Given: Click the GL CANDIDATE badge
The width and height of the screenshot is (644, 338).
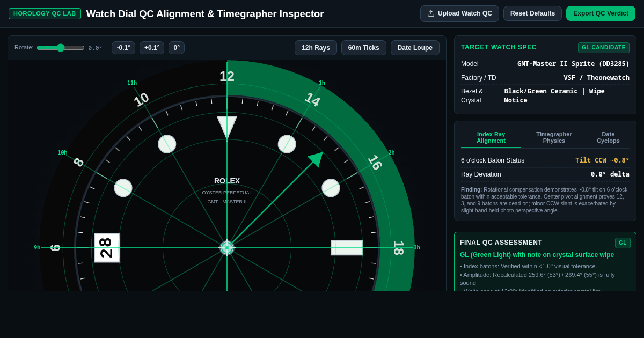Looking at the screenshot, I should [x=604, y=48].
